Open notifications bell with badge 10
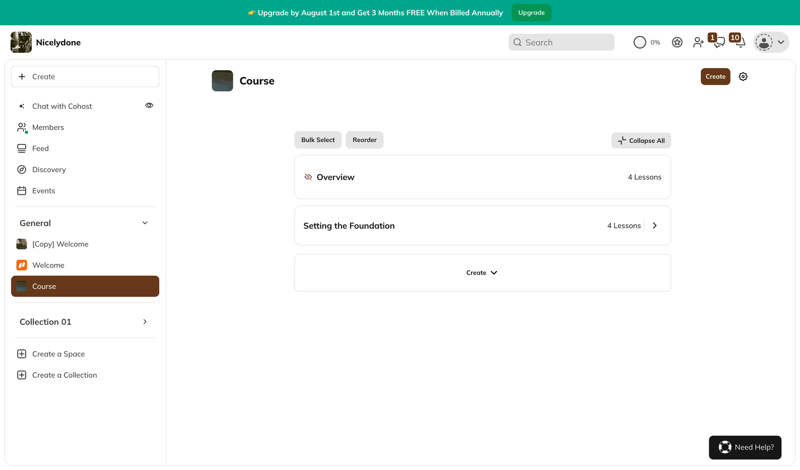The image size is (800, 470). coord(738,41)
